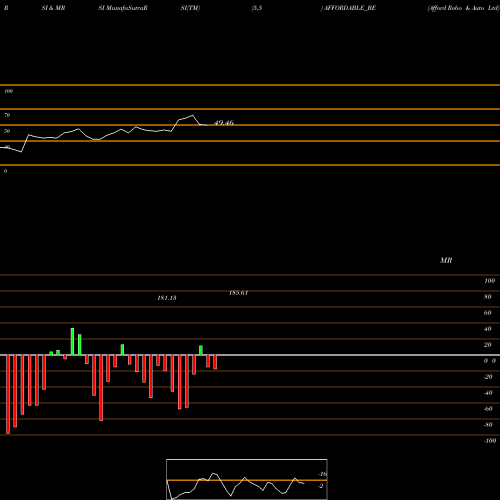Click the 60 label on MR axis

[x=488, y=313]
